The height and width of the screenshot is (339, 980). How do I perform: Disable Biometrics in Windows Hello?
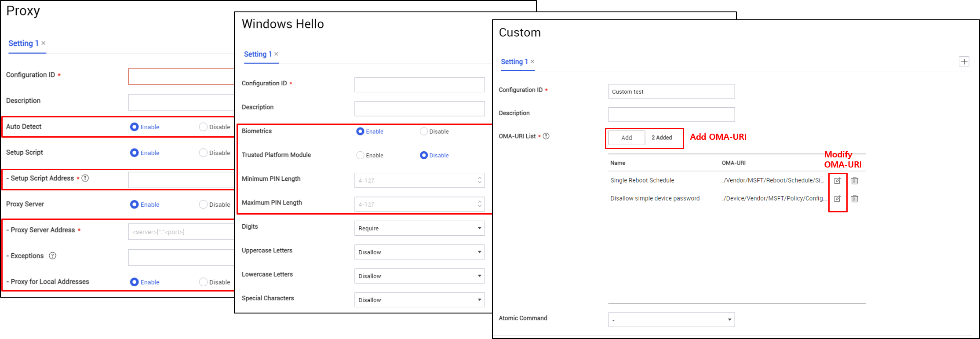coord(424,131)
